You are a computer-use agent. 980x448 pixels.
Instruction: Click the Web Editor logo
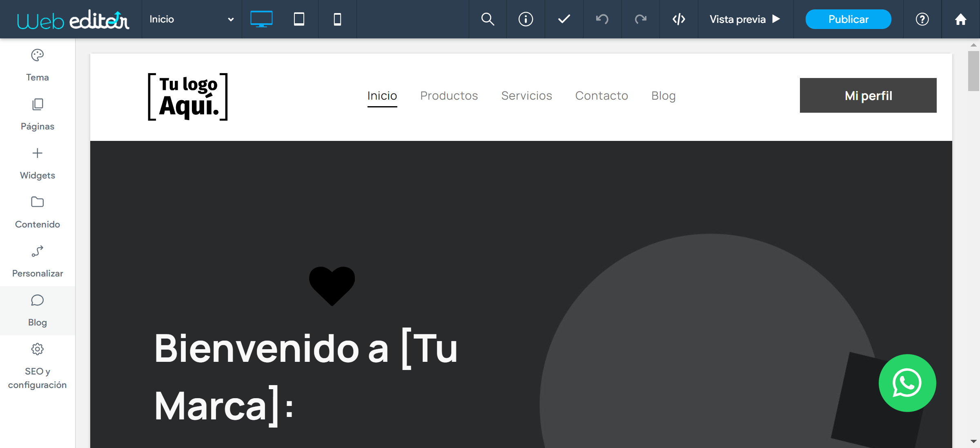click(x=73, y=20)
